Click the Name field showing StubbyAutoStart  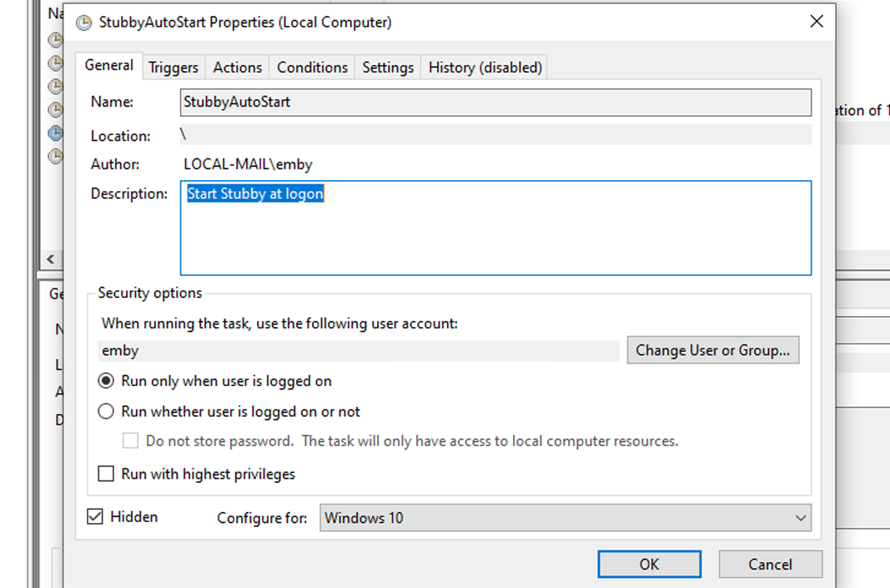pos(495,103)
